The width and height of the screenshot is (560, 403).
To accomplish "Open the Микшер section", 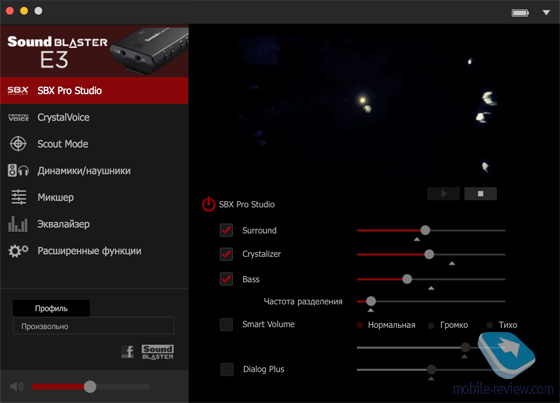I will coord(94,197).
